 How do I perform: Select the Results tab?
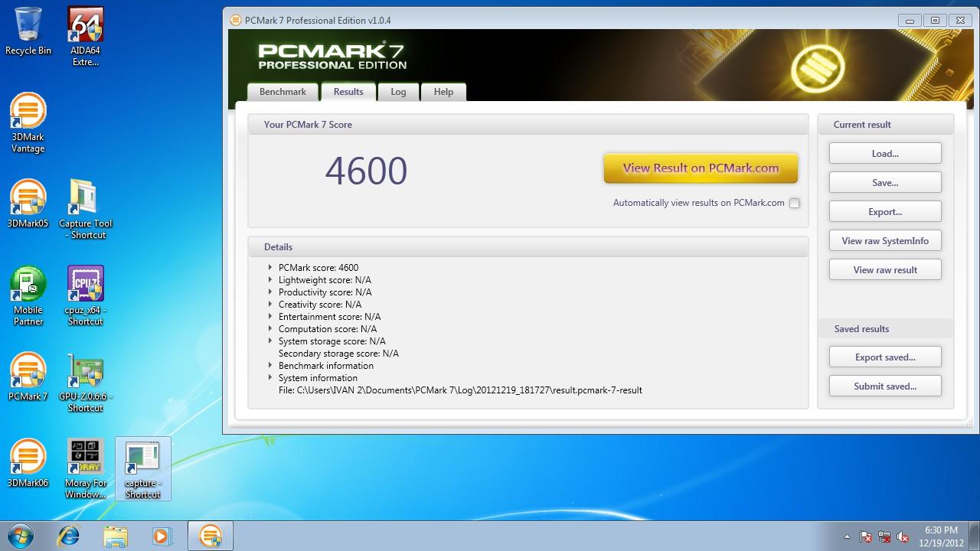pyautogui.click(x=348, y=92)
